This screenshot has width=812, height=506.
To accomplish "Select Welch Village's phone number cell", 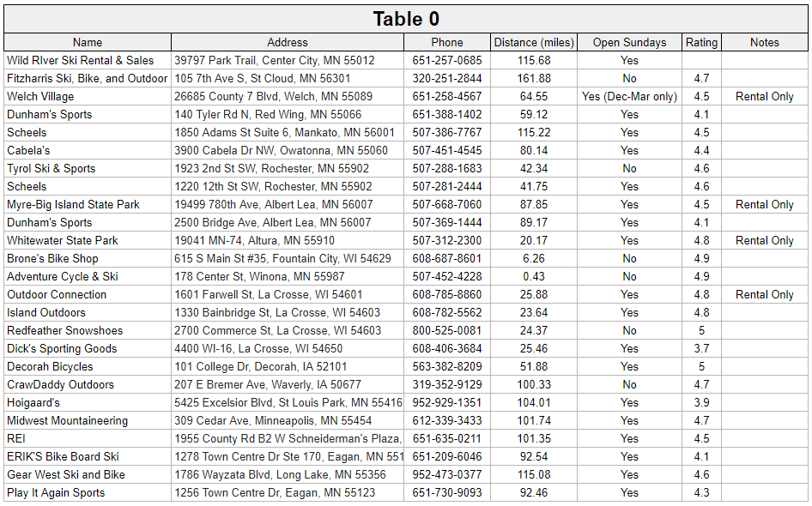I will click(446, 96).
